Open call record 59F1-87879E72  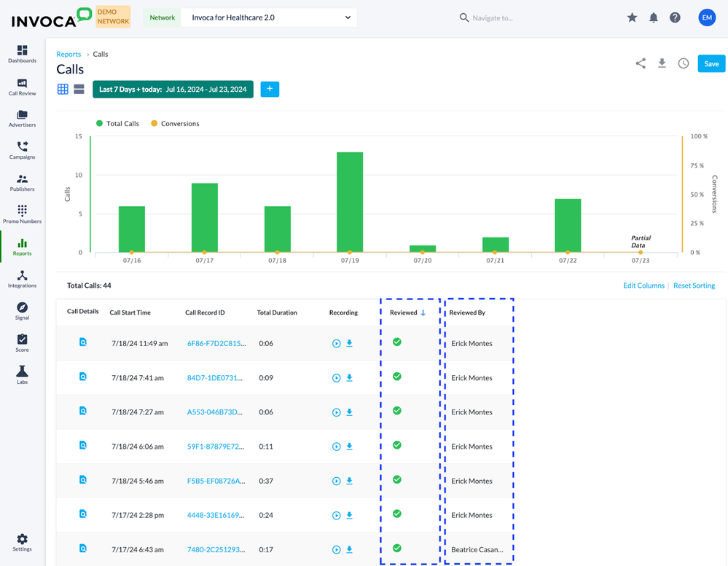[x=216, y=447]
